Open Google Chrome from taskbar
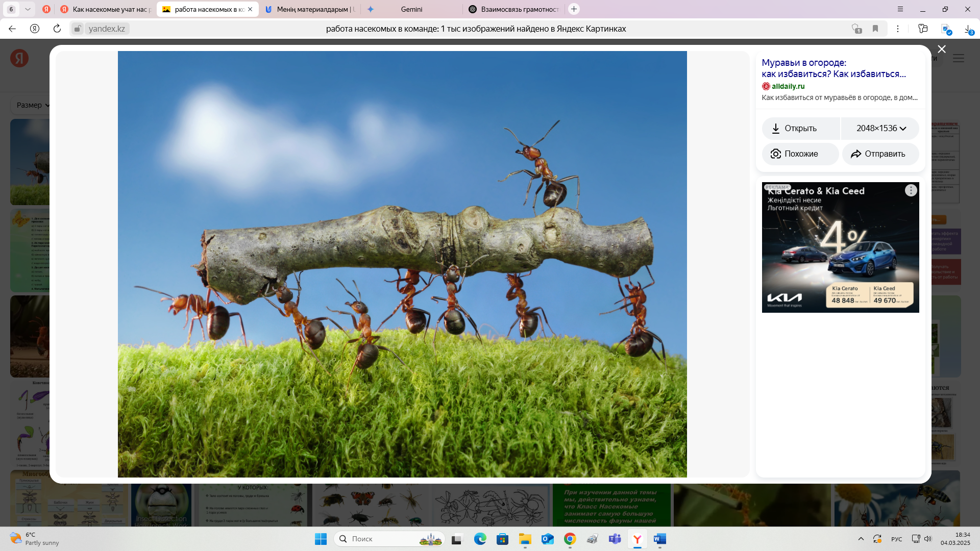The width and height of the screenshot is (980, 551). [570, 539]
